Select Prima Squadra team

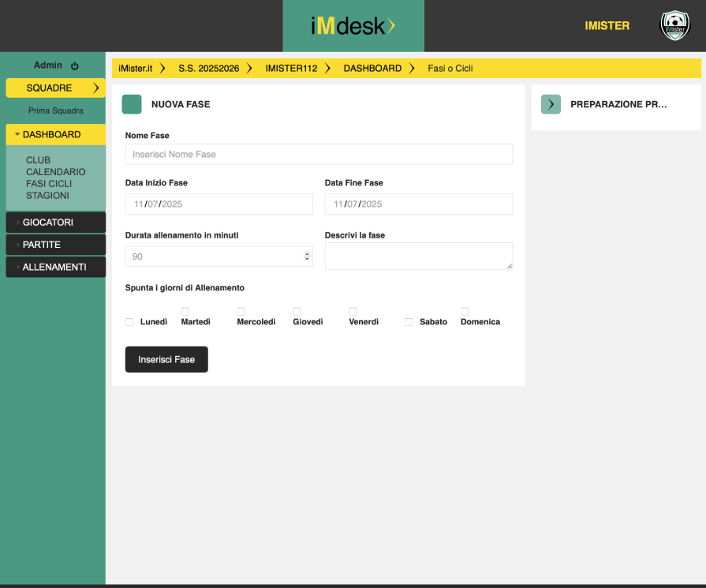56,110
